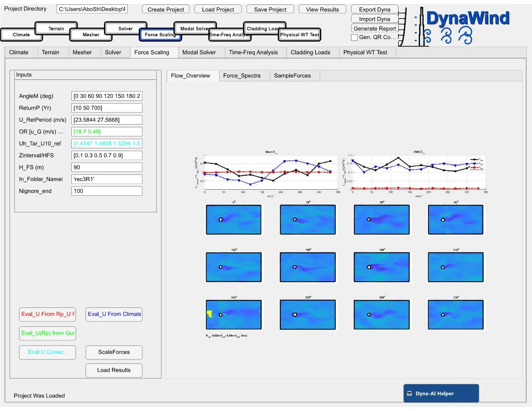Open the Dyna-AI Helper chat
The width and height of the screenshot is (532, 411).
[x=441, y=393]
